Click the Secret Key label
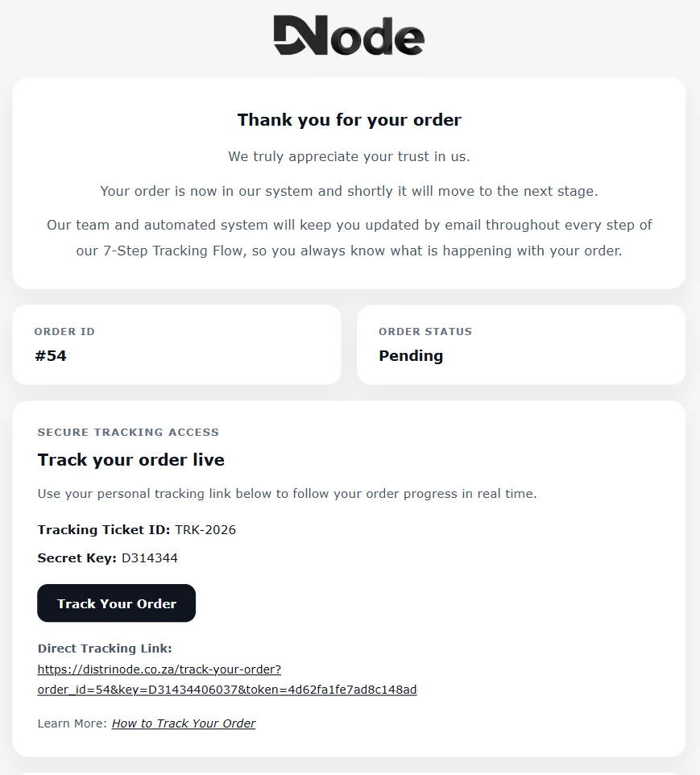 coord(77,558)
